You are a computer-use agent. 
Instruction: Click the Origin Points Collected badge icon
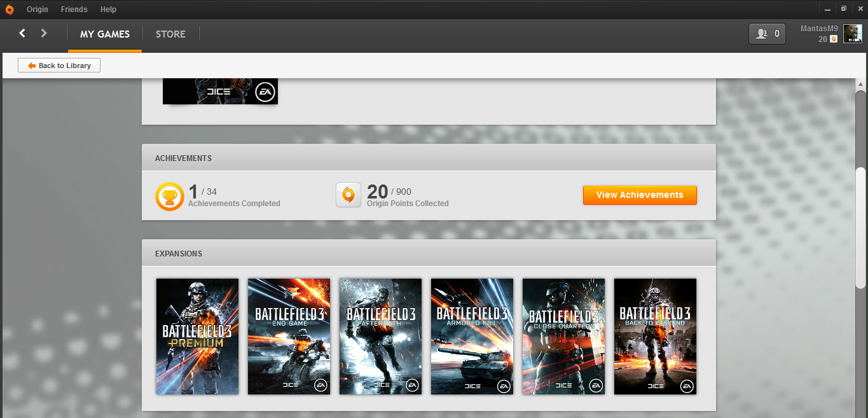348,195
